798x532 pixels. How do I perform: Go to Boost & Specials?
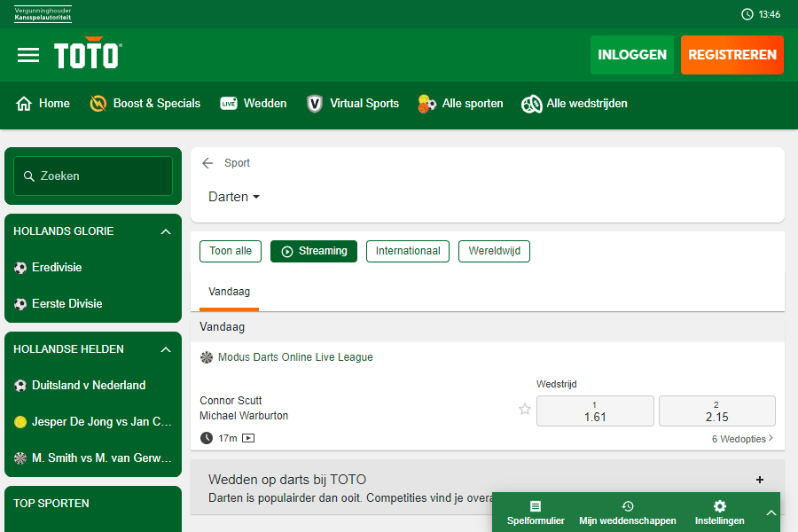click(145, 104)
